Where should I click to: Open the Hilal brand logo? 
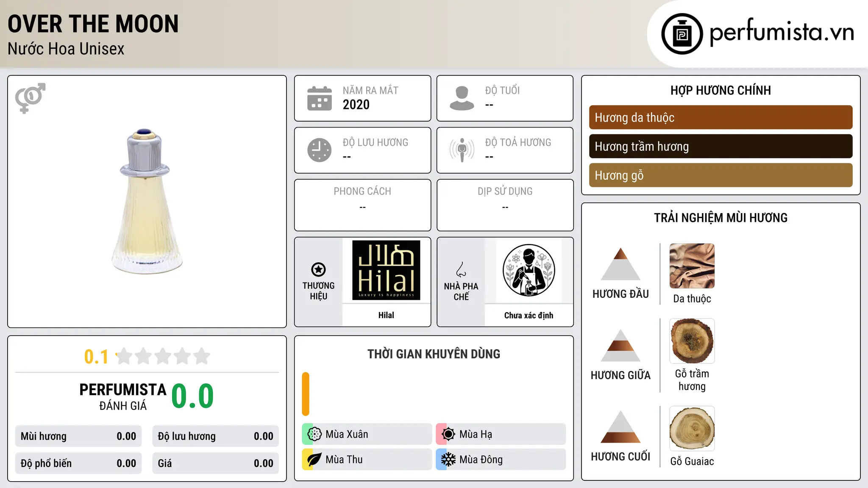coord(386,270)
